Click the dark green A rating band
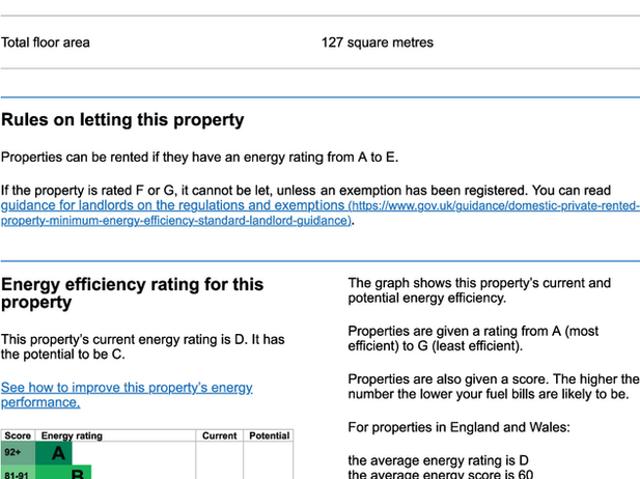 pos(58,453)
